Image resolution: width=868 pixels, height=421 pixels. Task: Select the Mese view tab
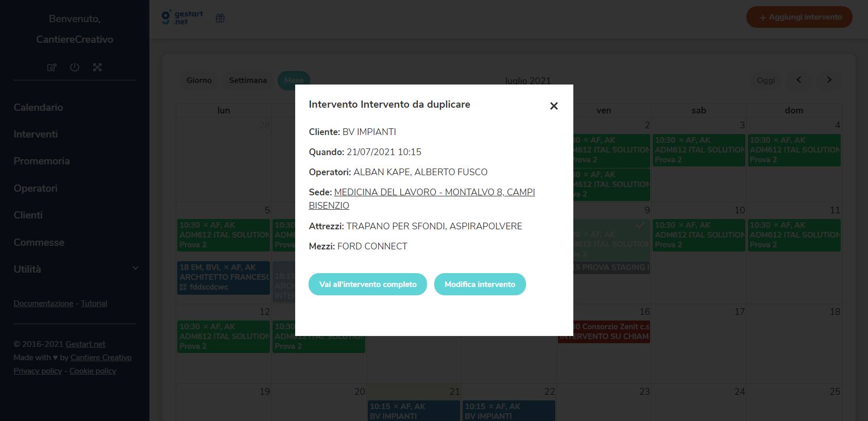click(x=294, y=80)
